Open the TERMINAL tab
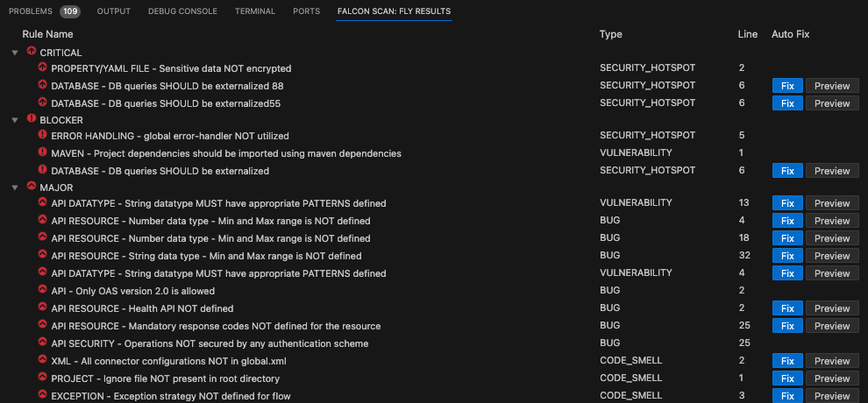The image size is (868, 403). pos(255,11)
